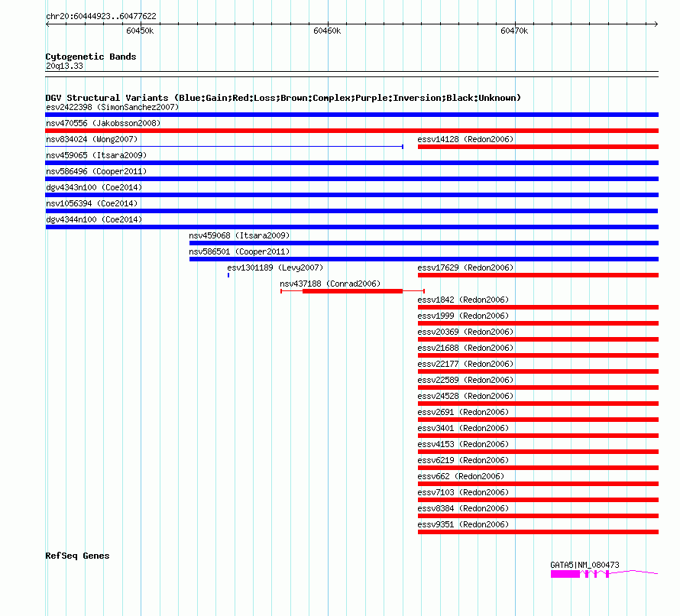Select the nsv1056394 (Coe2014) label
The height and width of the screenshot is (616, 680).
92,203
